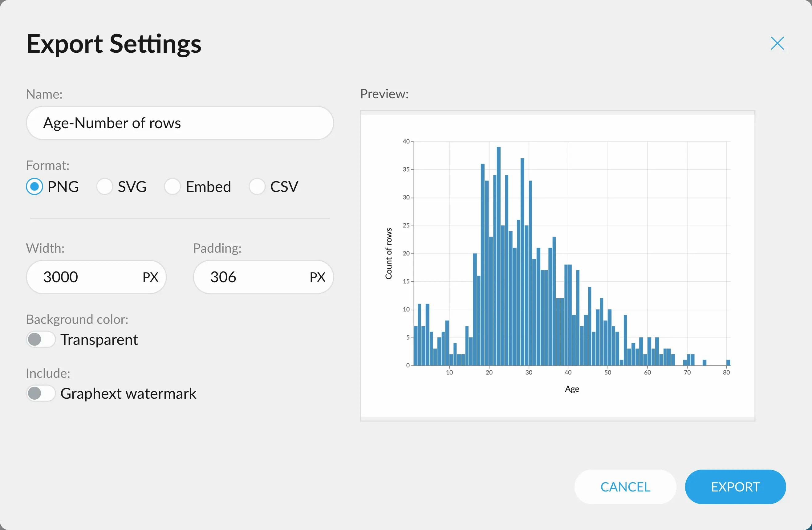
Task: Click the tallest bar in preview chart
Action: click(x=498, y=256)
